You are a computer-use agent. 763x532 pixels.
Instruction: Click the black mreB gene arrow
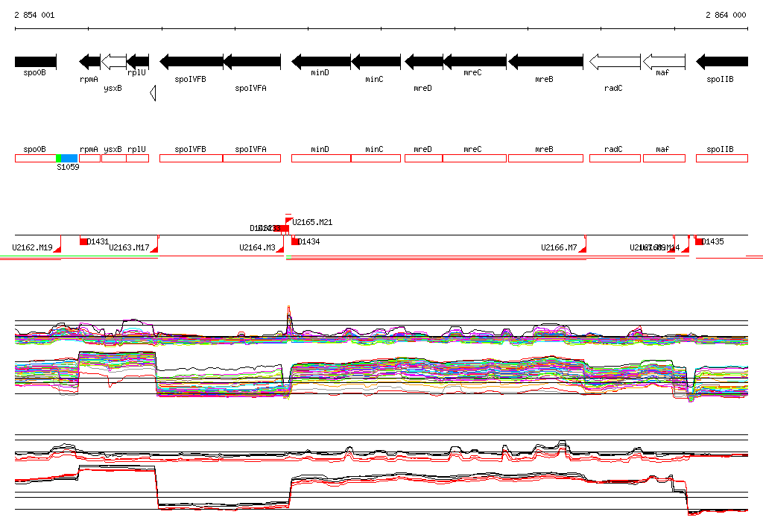pos(545,62)
